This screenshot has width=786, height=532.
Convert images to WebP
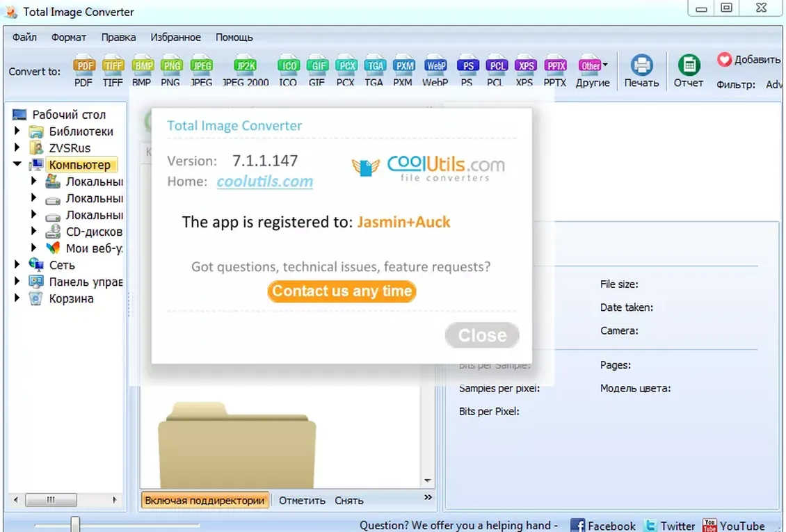(x=435, y=71)
